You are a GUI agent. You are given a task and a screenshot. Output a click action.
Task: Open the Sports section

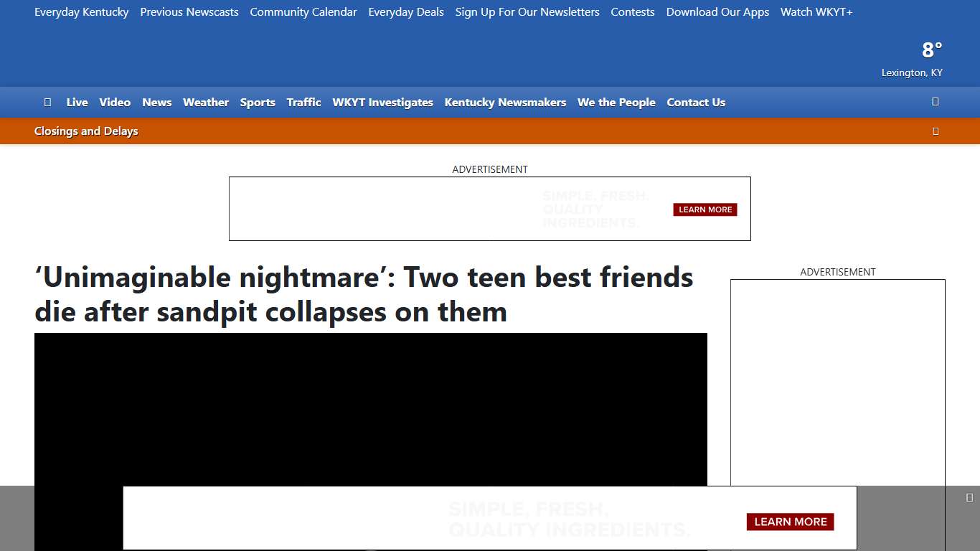[258, 102]
